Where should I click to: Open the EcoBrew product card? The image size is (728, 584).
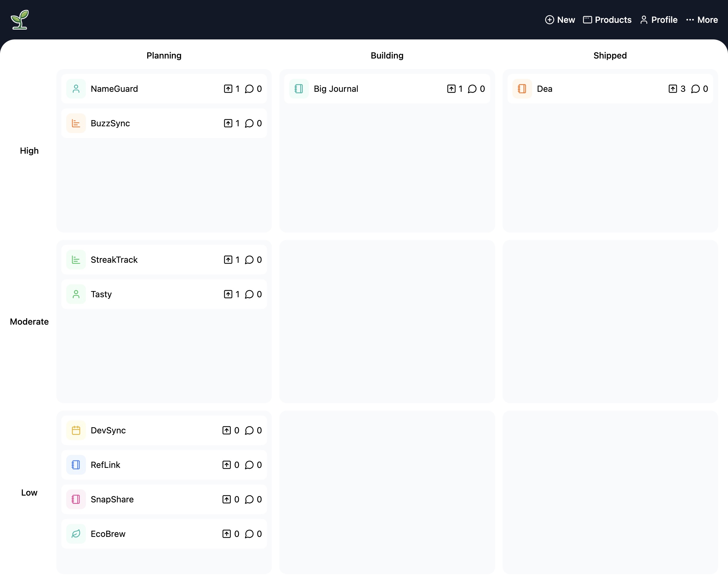click(164, 534)
